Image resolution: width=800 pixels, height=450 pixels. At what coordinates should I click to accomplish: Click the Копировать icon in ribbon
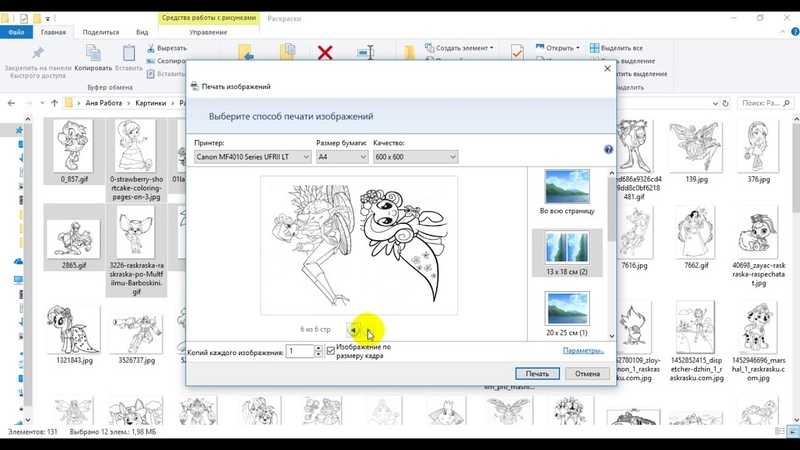pos(93,53)
